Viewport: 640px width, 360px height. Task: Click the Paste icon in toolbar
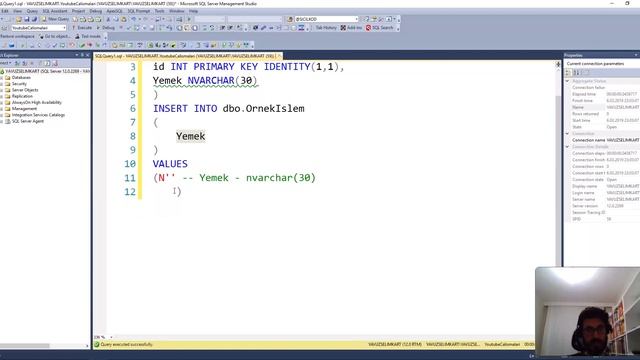coord(124,19)
